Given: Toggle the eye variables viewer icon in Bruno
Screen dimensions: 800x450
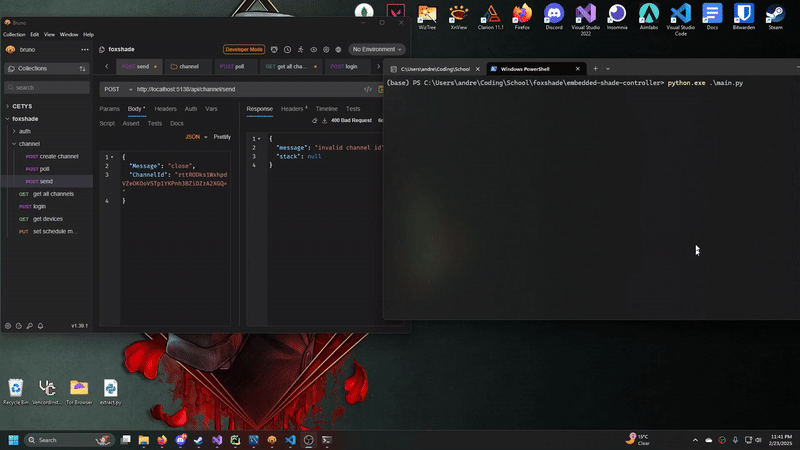Looking at the screenshot, I should pos(313,49).
